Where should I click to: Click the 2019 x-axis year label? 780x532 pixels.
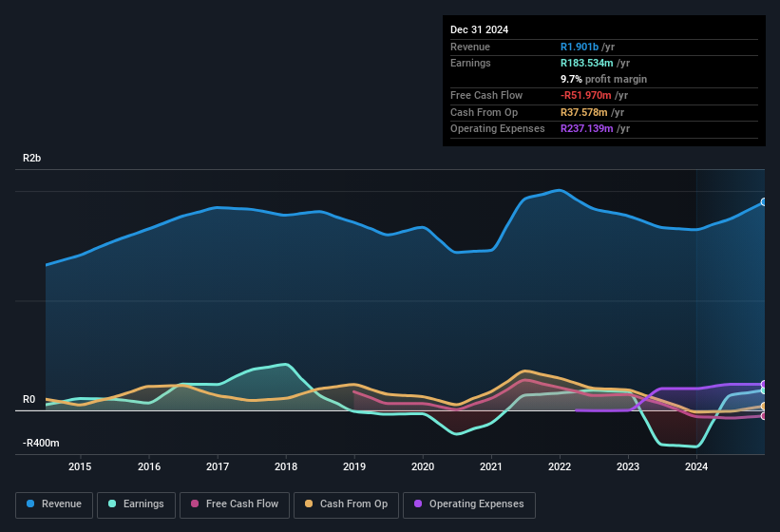tap(354, 466)
